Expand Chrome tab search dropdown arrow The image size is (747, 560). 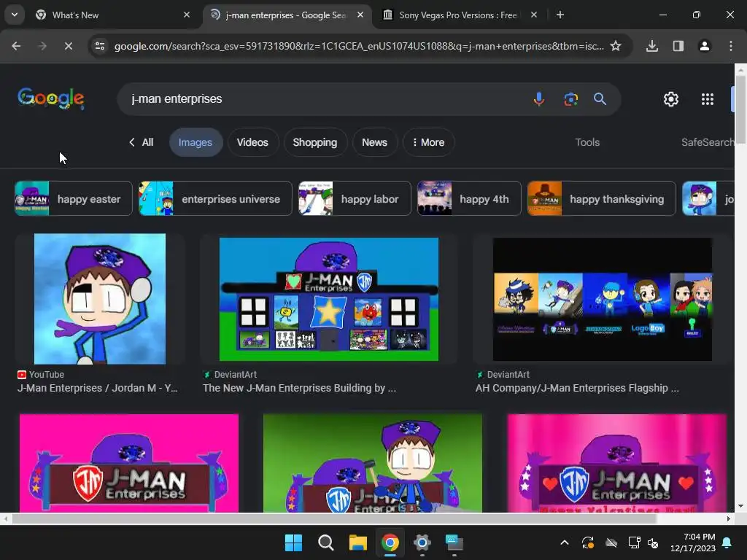pos(15,15)
